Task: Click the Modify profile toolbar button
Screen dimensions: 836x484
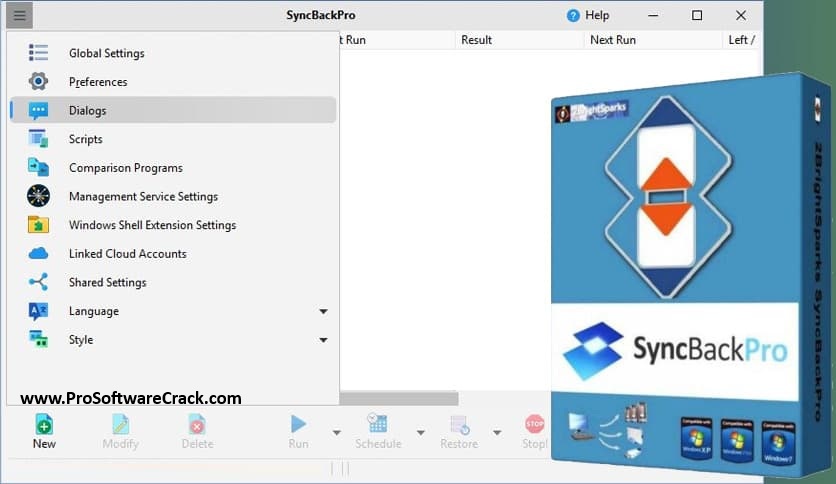Action: tap(120, 432)
